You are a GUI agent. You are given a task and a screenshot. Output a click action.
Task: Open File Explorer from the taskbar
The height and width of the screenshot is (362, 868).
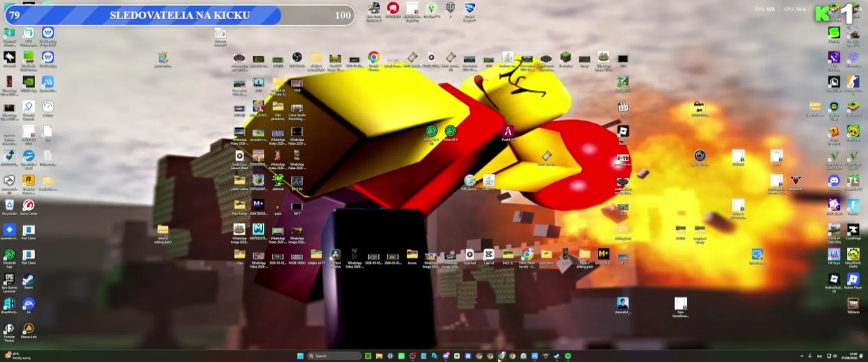click(379, 356)
